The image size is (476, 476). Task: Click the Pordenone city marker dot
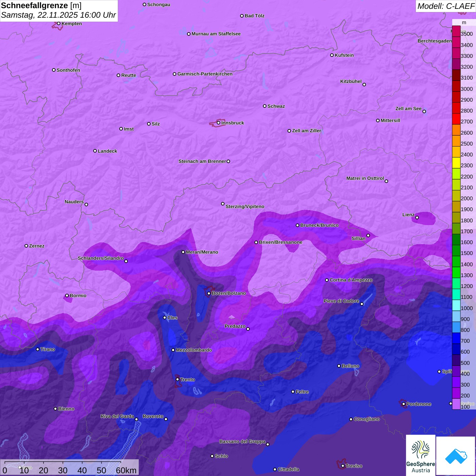pos(404,404)
